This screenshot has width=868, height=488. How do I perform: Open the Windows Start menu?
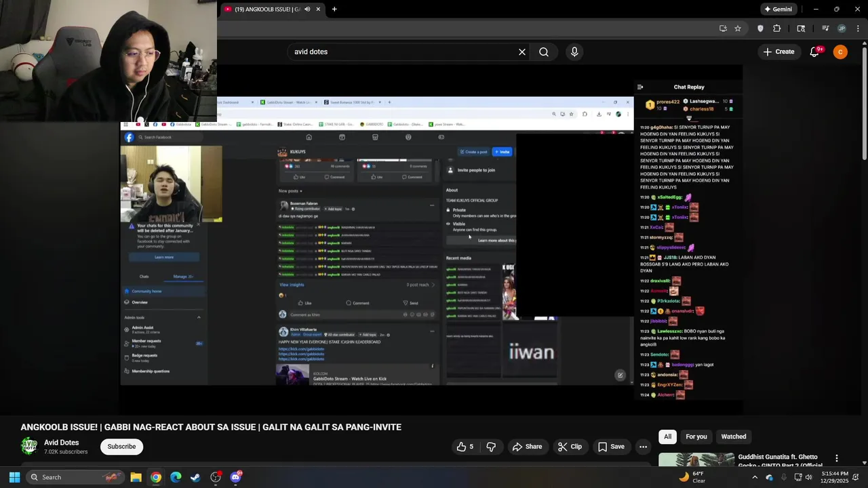point(14,477)
